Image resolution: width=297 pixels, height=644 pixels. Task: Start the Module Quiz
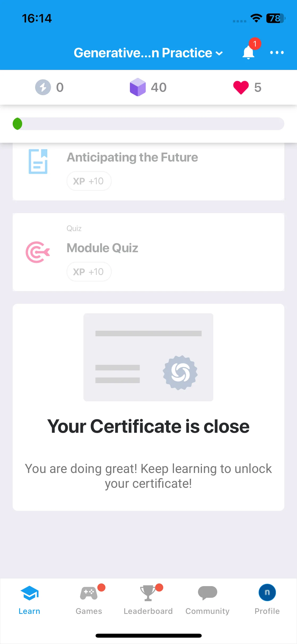pyautogui.click(x=148, y=252)
